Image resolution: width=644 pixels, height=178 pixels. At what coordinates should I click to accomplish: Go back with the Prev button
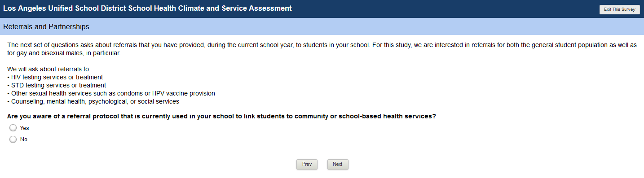click(x=307, y=164)
